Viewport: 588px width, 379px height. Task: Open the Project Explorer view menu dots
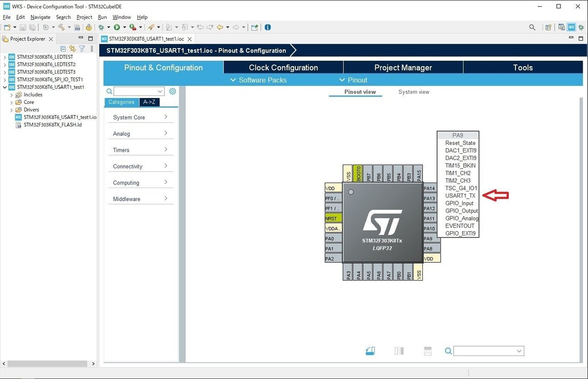[x=92, y=48]
